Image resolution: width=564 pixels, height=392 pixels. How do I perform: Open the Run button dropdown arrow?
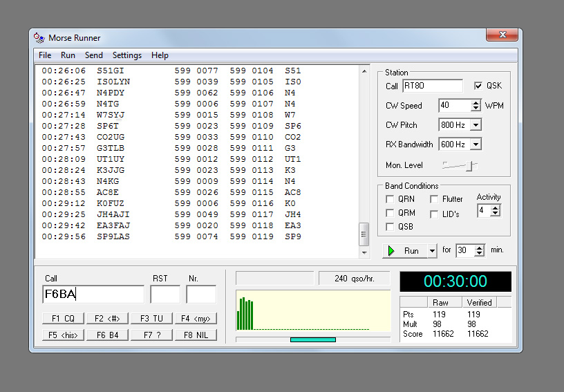tap(433, 251)
